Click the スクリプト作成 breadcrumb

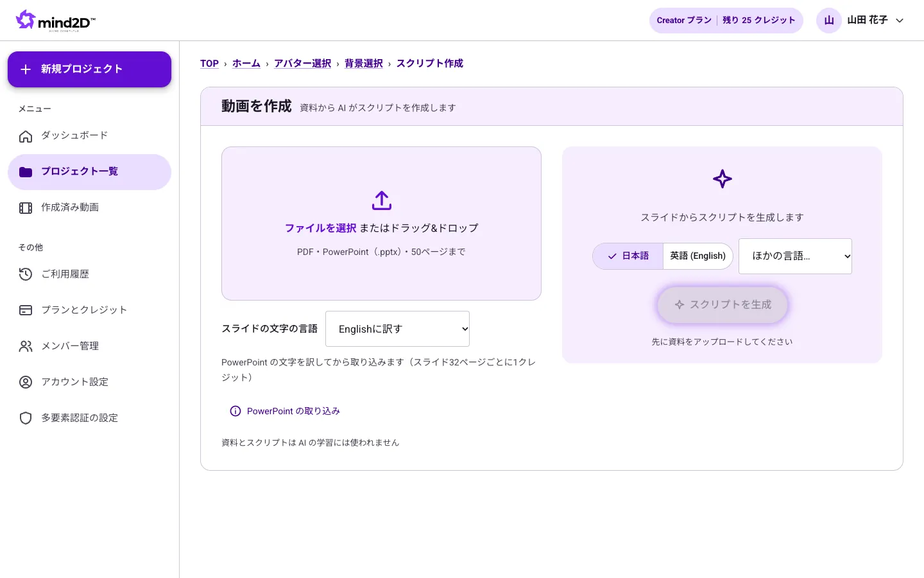[430, 64]
